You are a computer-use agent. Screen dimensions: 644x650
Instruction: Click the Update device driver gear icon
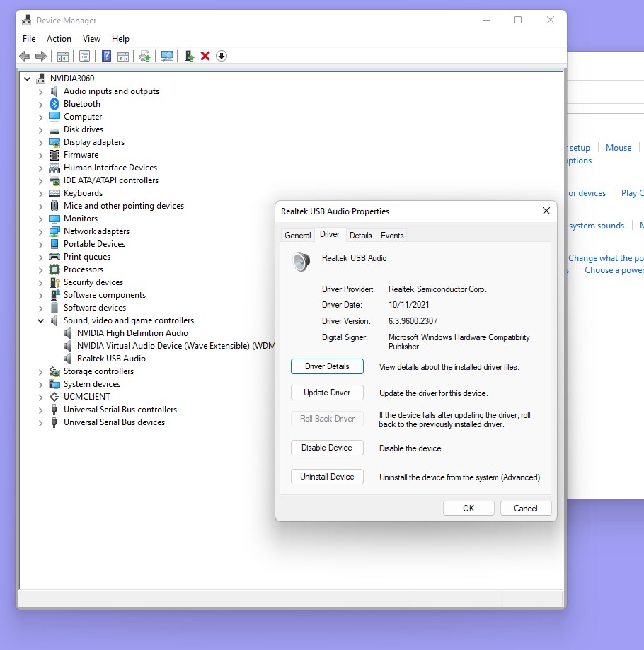coord(145,56)
